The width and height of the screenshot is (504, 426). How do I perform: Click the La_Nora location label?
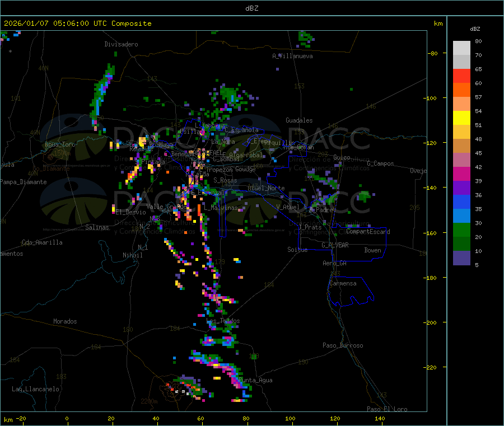pos(223,142)
